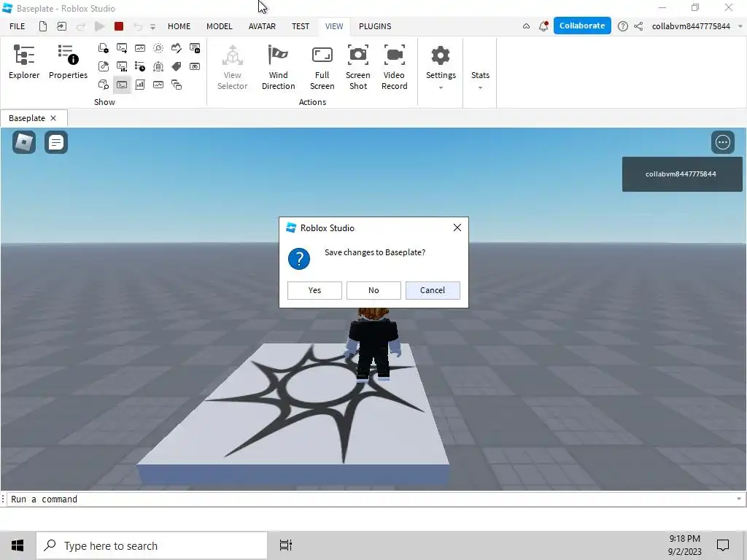Image resolution: width=747 pixels, height=560 pixels.
Task: Show the Script Analysis terminal-with-bars icon
Action: pyautogui.click(x=122, y=66)
